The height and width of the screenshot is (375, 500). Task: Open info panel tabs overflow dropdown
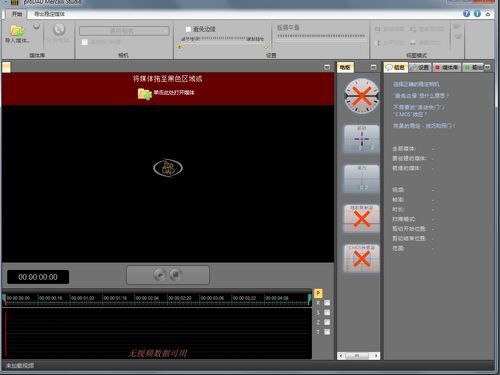click(x=488, y=67)
